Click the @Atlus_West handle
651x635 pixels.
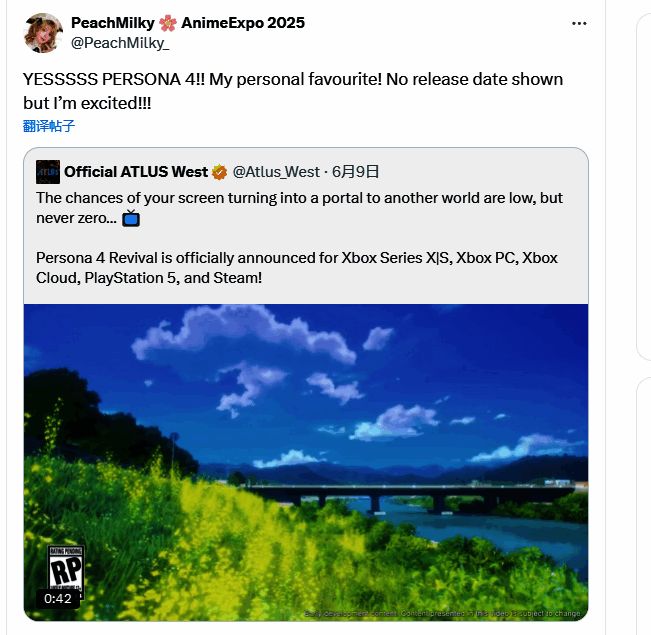(x=276, y=172)
